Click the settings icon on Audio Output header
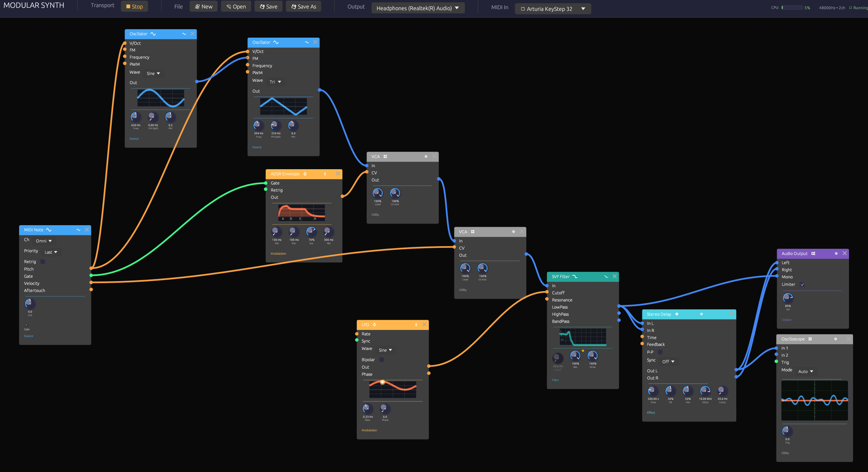This screenshot has height=472, width=868. click(836, 253)
